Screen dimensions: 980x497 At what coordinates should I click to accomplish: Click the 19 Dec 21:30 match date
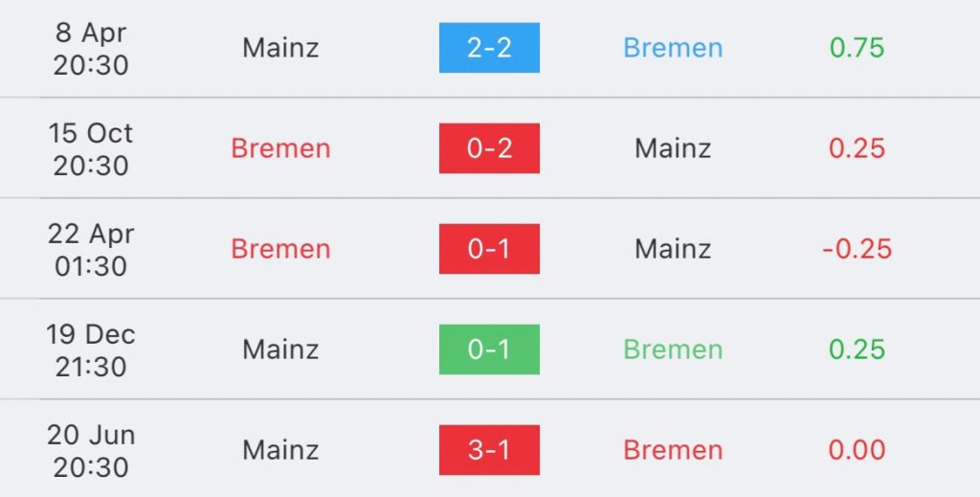point(91,350)
